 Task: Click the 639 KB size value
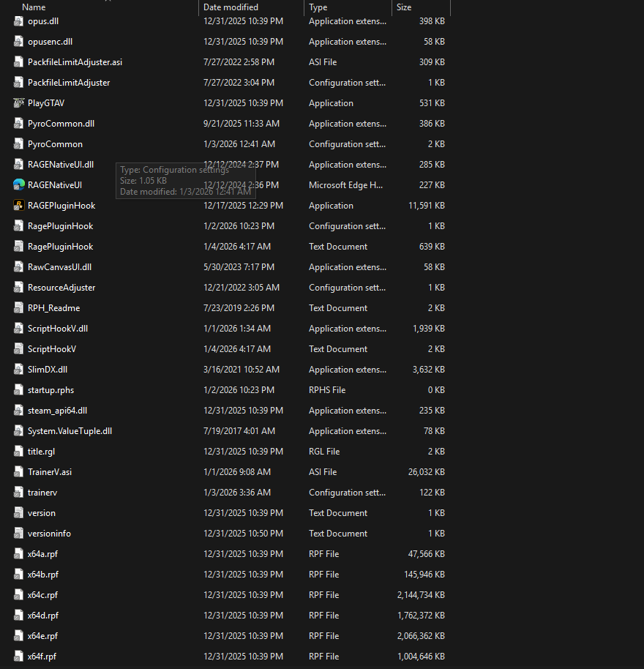tap(432, 246)
